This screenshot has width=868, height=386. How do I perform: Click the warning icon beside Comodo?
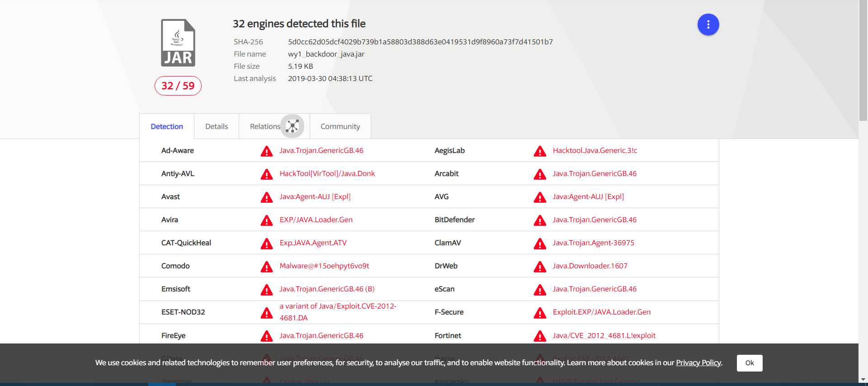[x=267, y=267]
